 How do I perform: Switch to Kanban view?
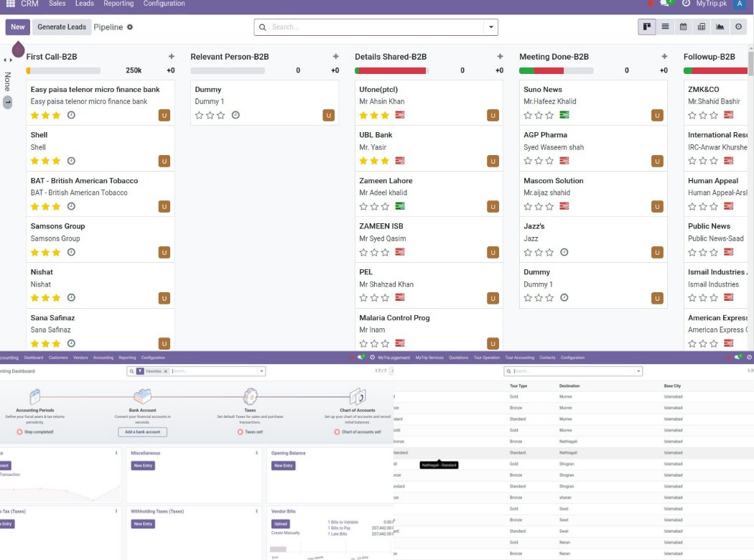[647, 27]
